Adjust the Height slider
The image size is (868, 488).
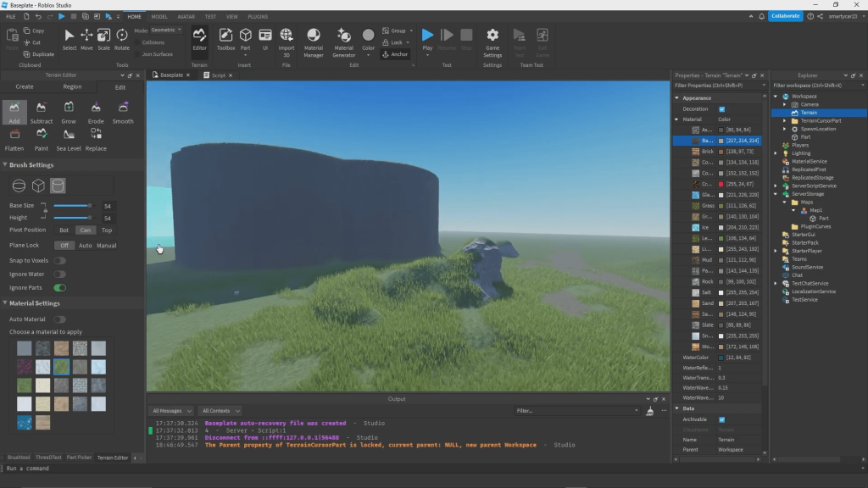tap(73, 218)
